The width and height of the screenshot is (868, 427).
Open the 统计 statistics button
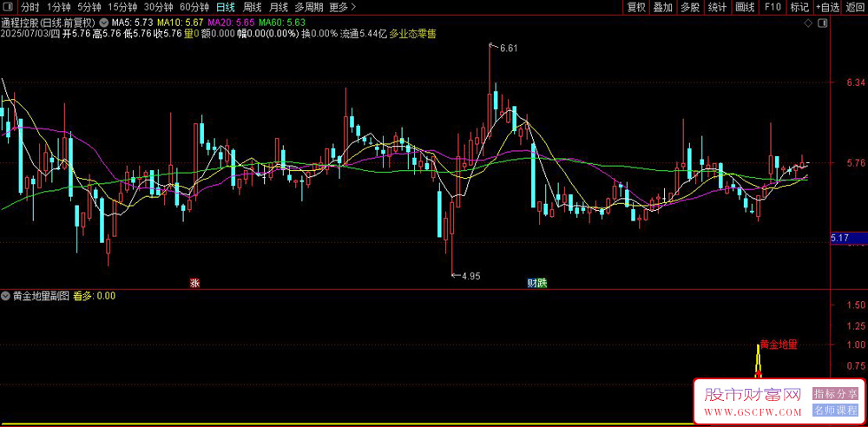pos(718,7)
